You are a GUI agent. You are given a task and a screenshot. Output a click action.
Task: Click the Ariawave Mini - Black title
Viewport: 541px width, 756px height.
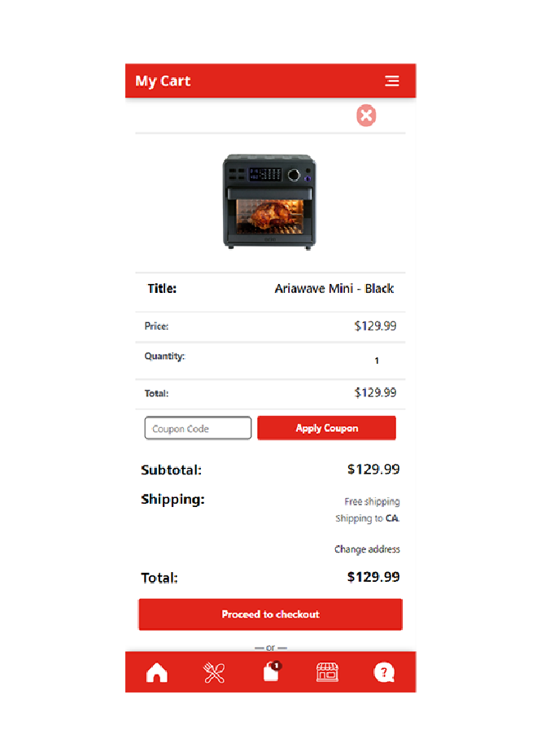[334, 289]
